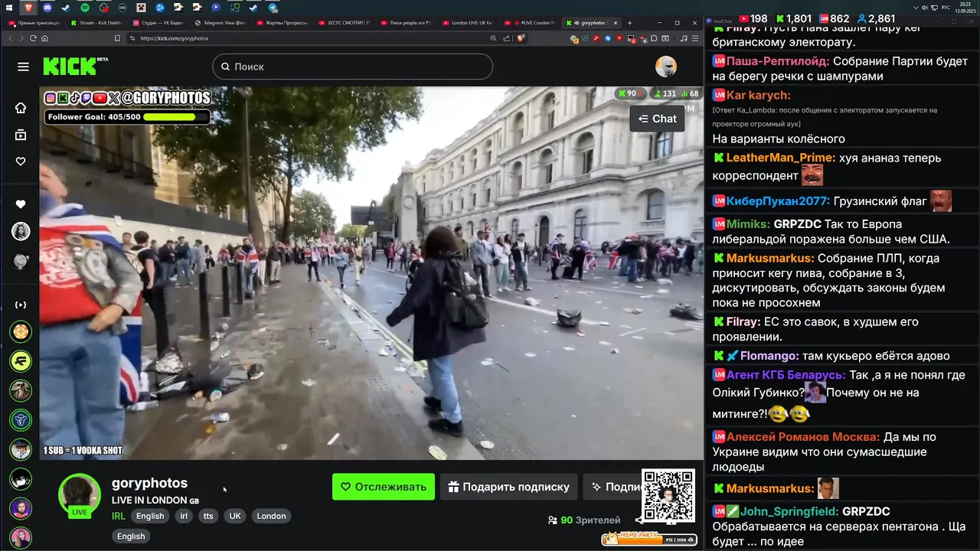The width and height of the screenshot is (980, 551).
Task: Click РУС language indicator in tray
Action: [946, 8]
